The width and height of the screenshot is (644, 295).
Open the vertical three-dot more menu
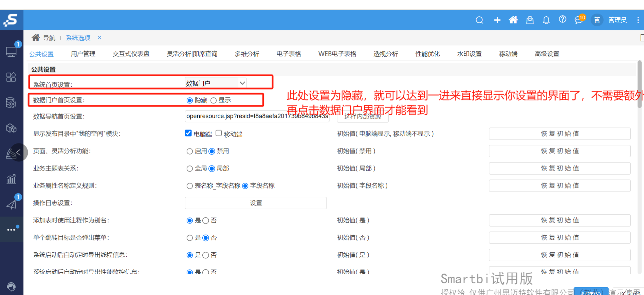pos(638,20)
